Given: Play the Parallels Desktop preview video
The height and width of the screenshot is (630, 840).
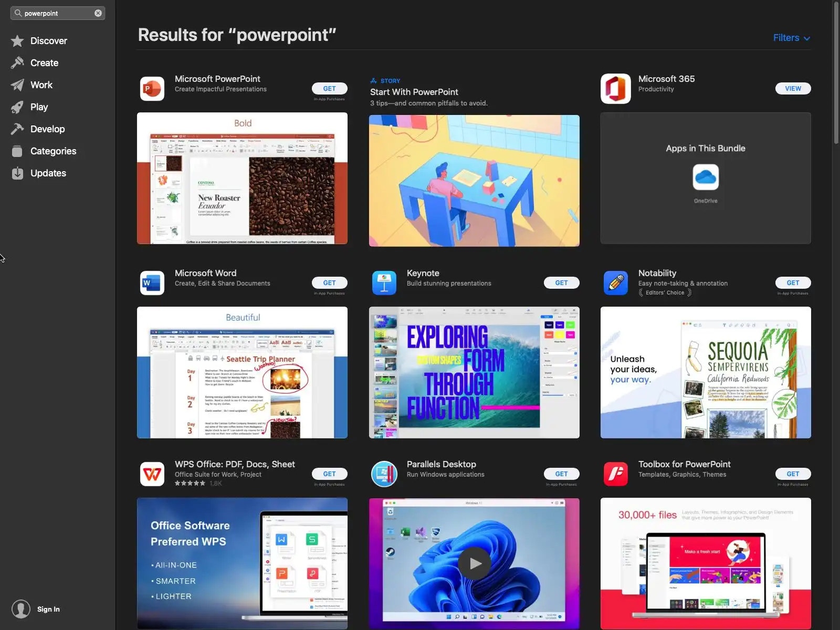Looking at the screenshot, I should click(x=475, y=563).
